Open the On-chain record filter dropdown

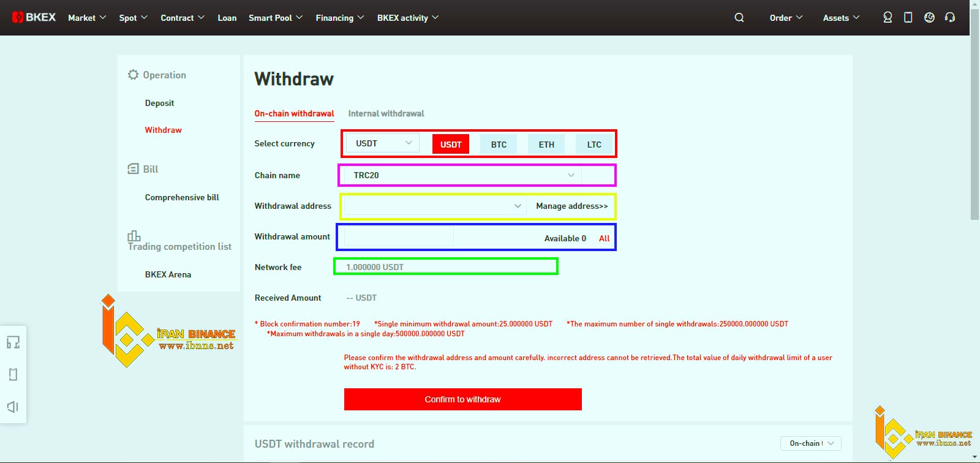click(x=811, y=443)
